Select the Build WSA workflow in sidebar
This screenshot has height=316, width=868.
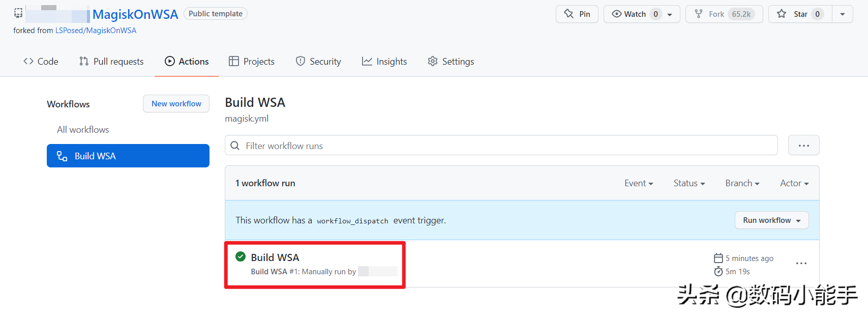pos(128,156)
